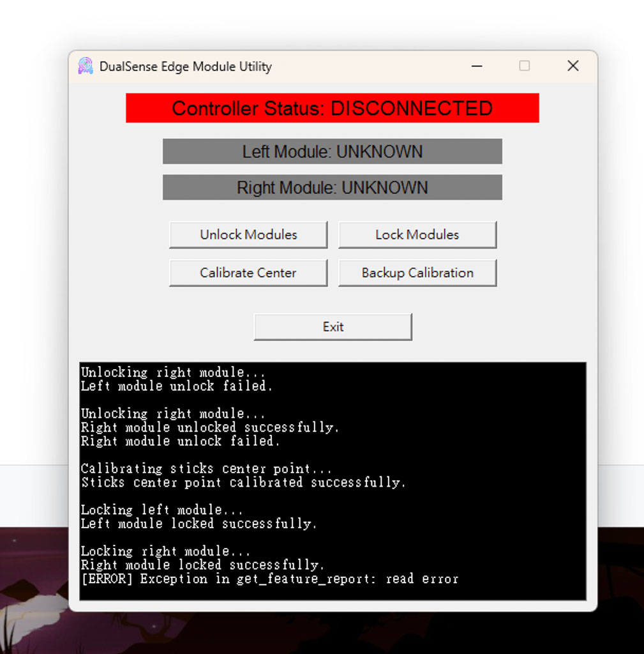Click the 'Left module locked successfully' log entry
Image resolution: width=644 pixels, height=654 pixels.
tap(198, 524)
